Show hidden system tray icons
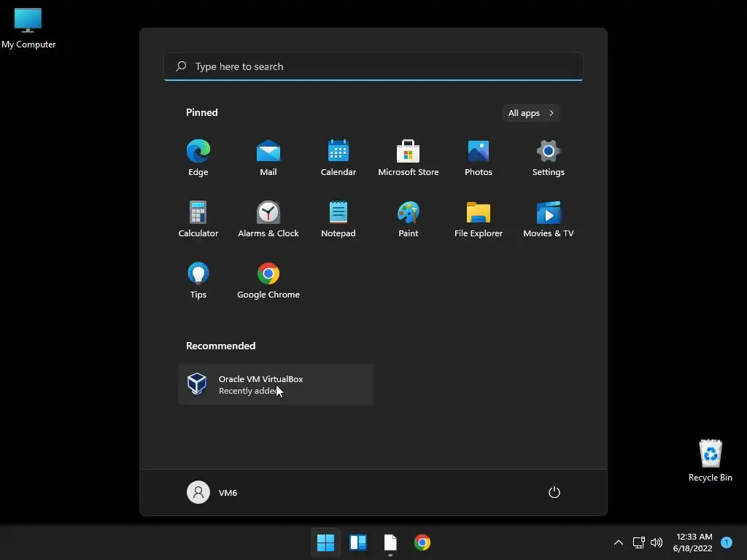 coord(619,542)
